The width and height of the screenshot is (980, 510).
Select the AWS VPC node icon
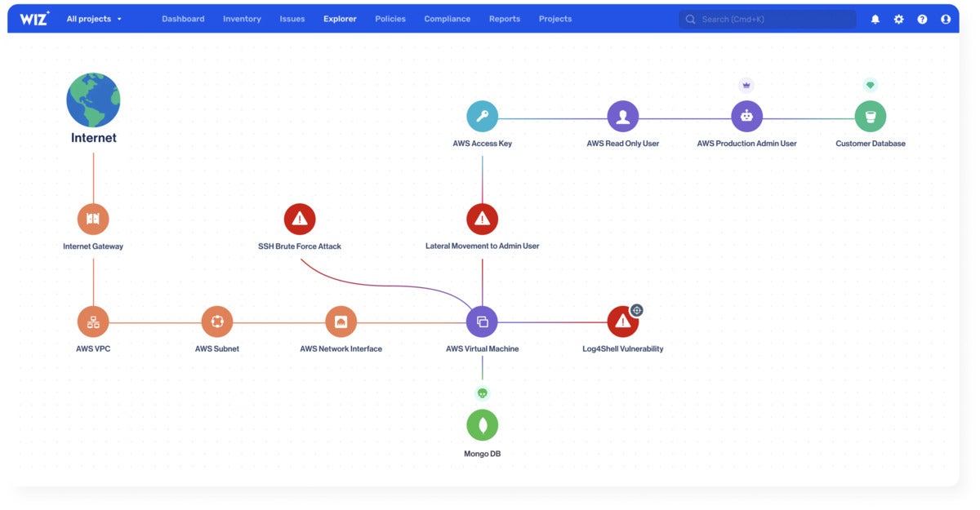[x=93, y=322]
